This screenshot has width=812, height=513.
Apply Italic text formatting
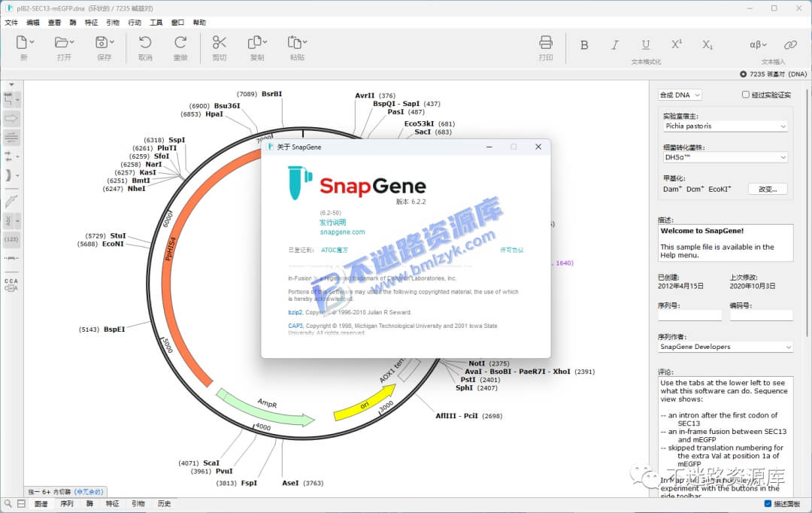click(x=615, y=45)
